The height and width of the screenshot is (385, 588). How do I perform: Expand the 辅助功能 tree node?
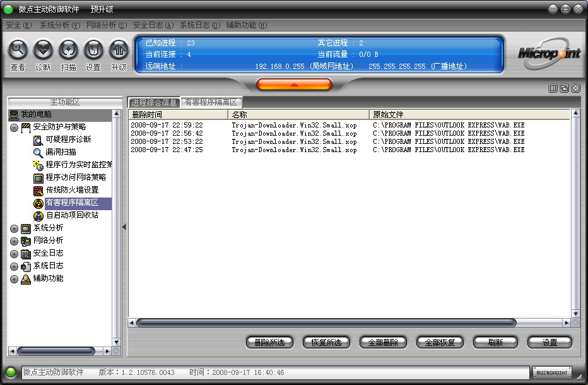pos(15,280)
